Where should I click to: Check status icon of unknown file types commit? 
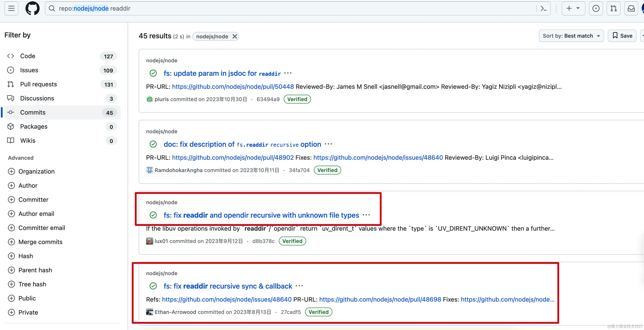(x=153, y=215)
